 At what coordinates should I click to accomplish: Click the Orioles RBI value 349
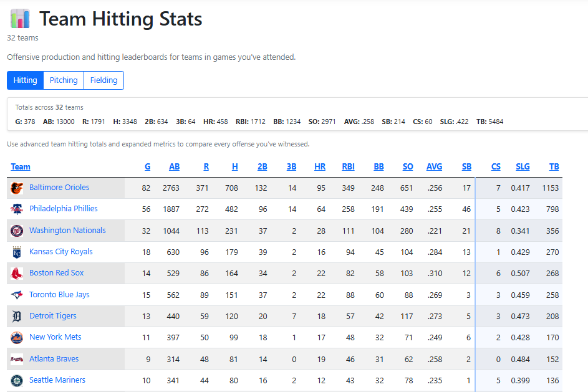[348, 188]
